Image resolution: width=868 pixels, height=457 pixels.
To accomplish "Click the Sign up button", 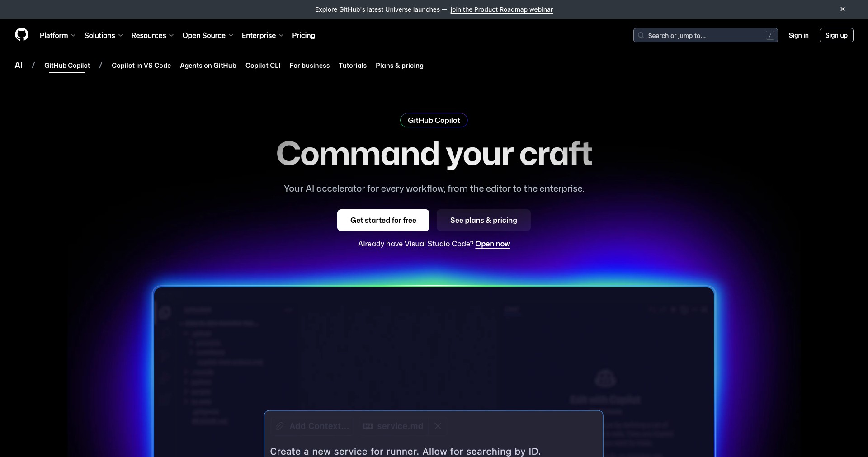I will [836, 35].
